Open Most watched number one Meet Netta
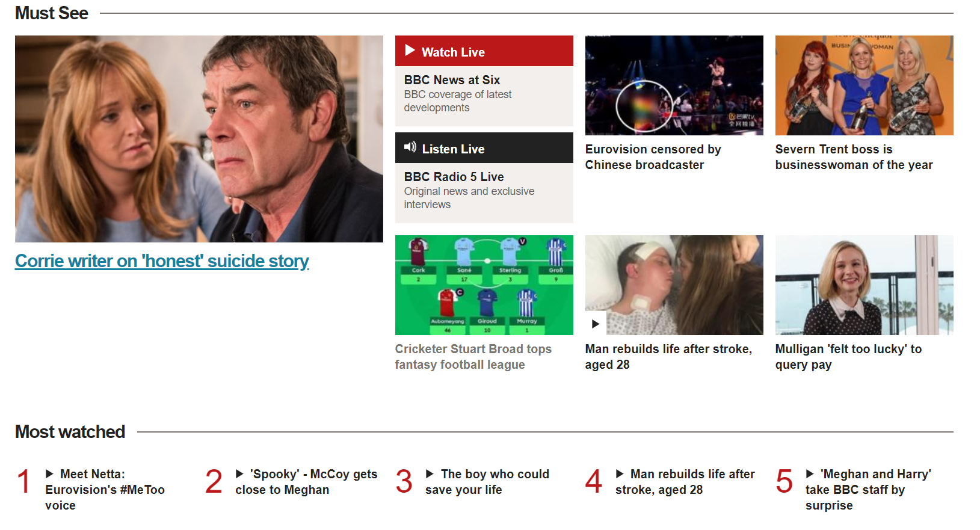 105,490
